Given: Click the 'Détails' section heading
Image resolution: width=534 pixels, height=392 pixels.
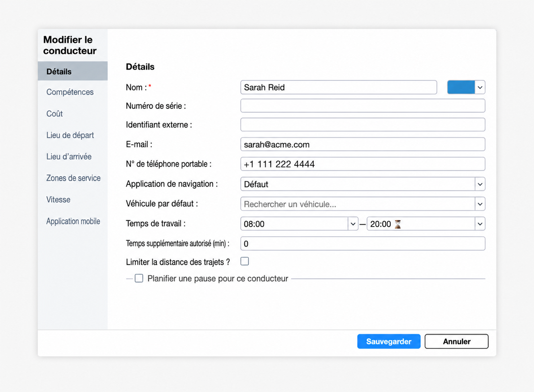Looking at the screenshot, I should tap(140, 67).
